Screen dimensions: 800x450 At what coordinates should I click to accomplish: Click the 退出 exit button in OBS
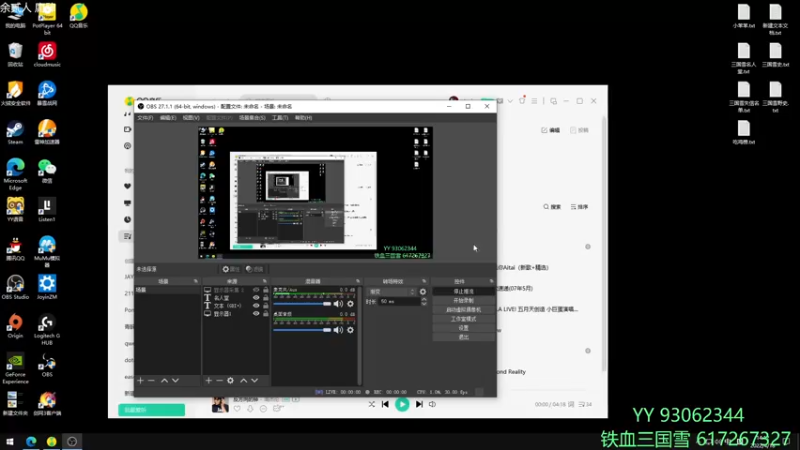463,337
